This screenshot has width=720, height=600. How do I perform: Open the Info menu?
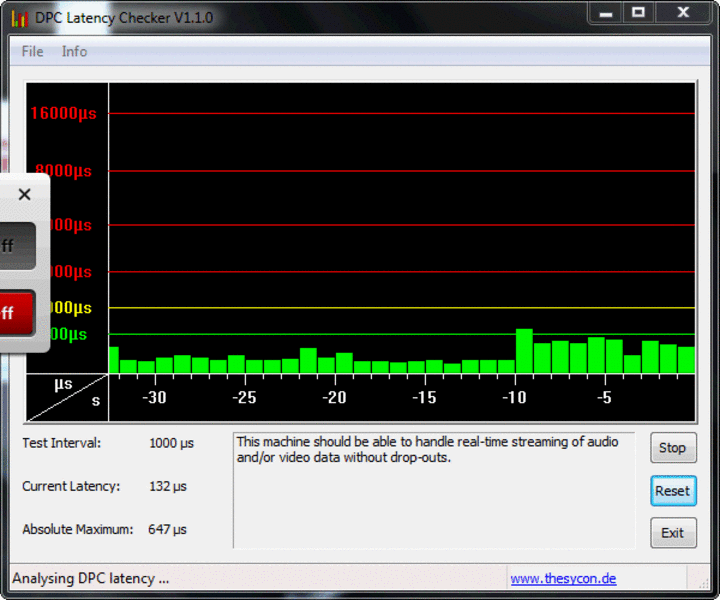click(74, 51)
